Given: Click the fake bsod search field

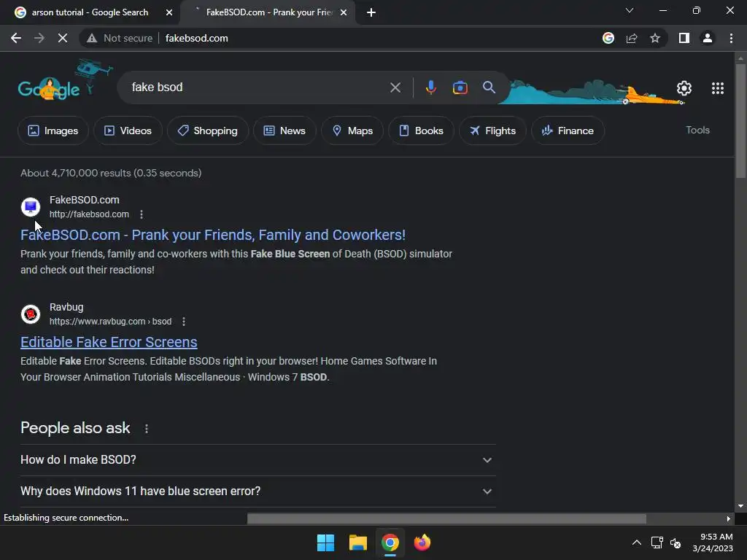Looking at the screenshot, I should pyautogui.click(x=258, y=87).
